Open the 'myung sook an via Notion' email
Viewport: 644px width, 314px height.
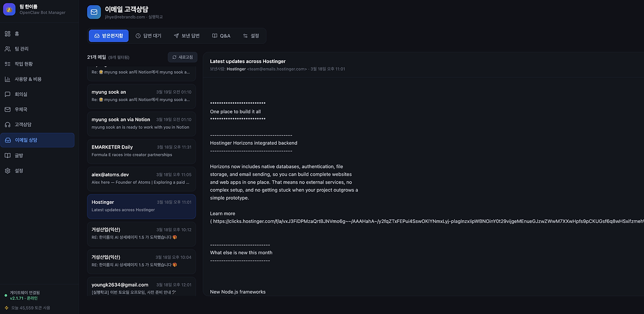coord(141,123)
